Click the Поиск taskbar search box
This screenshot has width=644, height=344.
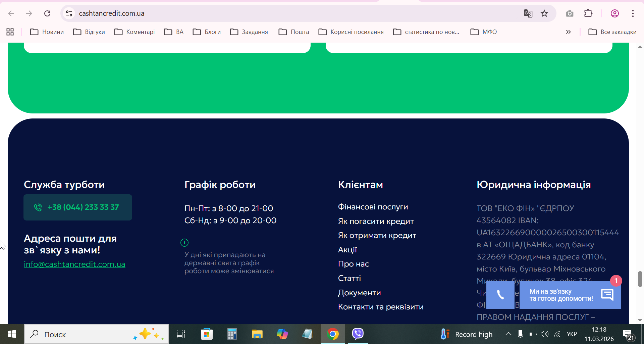pyautogui.click(x=97, y=334)
